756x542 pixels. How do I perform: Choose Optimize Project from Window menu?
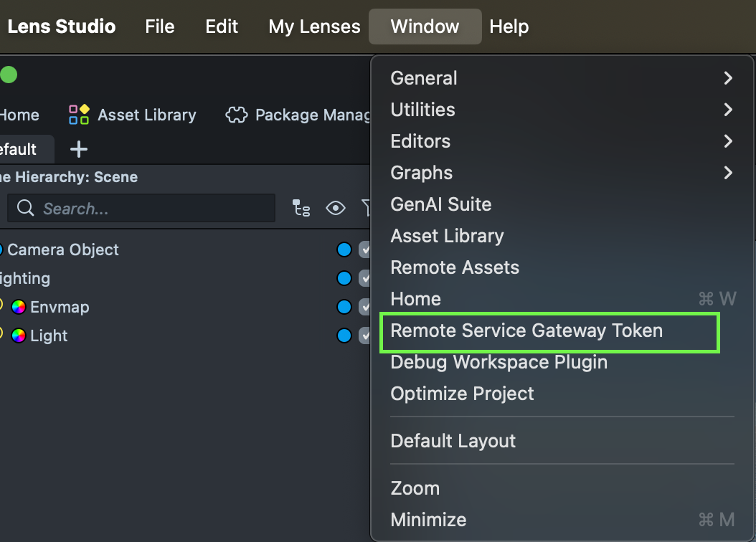click(462, 394)
